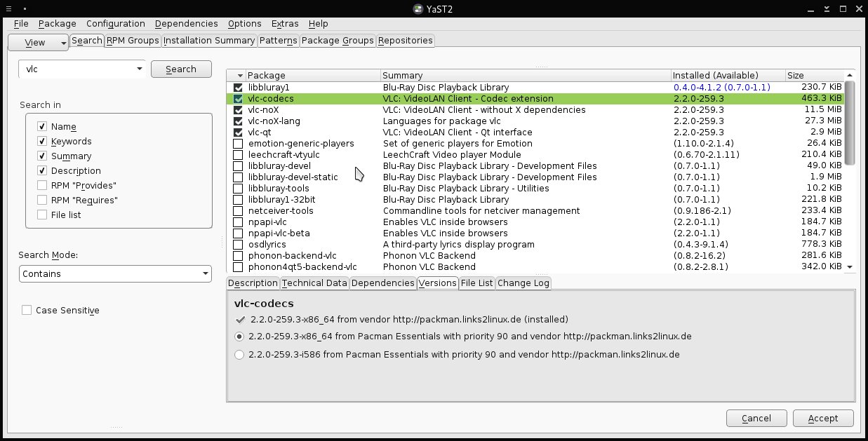Check the emotion-generic-players package box
The width and height of the screenshot is (868, 441).
(x=238, y=144)
